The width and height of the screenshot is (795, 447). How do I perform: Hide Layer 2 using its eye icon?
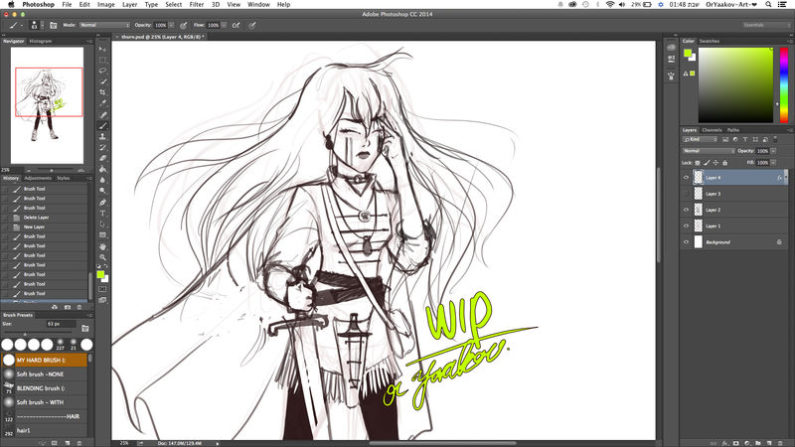[686, 210]
